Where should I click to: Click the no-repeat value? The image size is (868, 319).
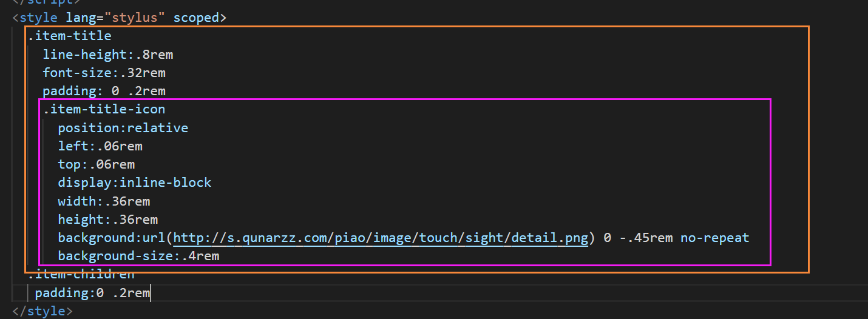click(714, 238)
